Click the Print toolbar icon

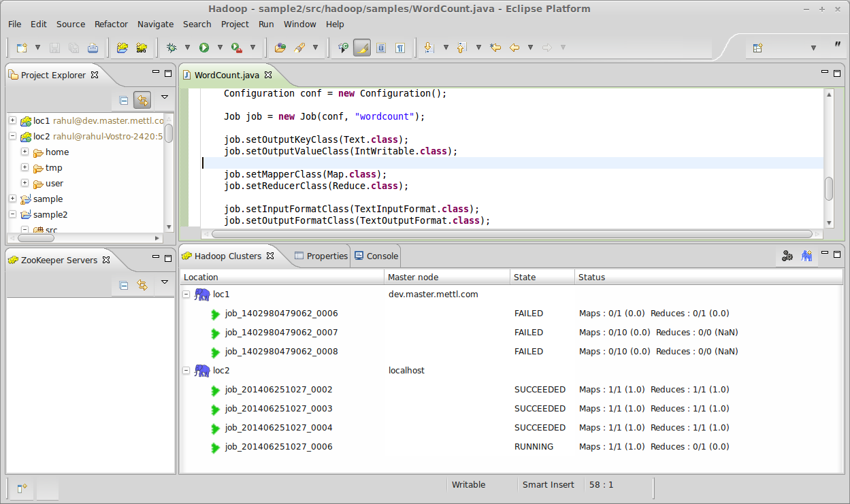point(93,48)
